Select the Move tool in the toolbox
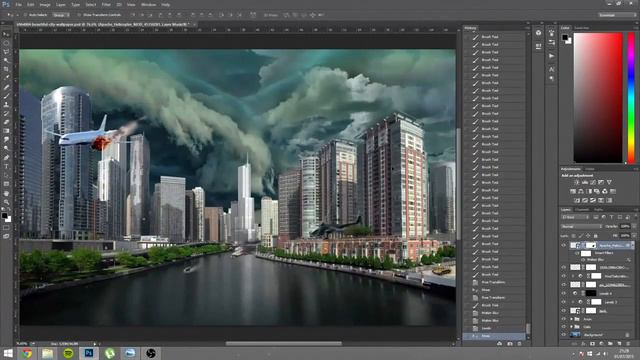Image resolution: width=640 pixels, height=360 pixels. tap(6, 34)
